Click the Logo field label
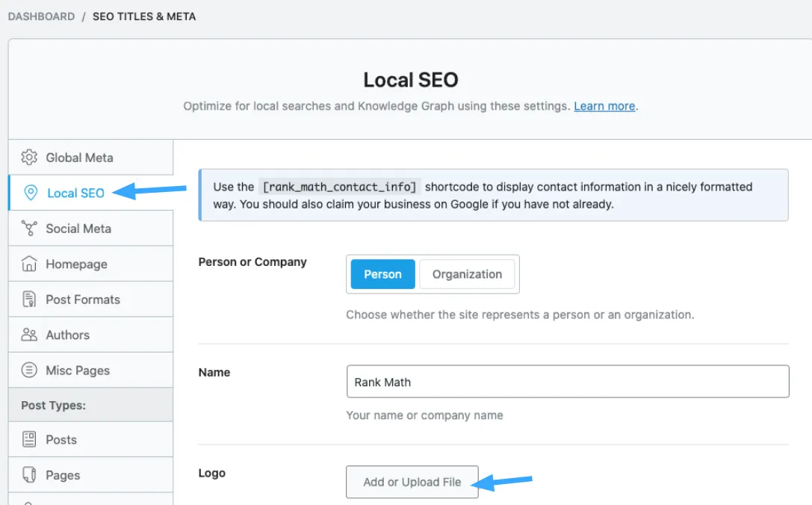The width and height of the screenshot is (812, 505). (x=212, y=473)
